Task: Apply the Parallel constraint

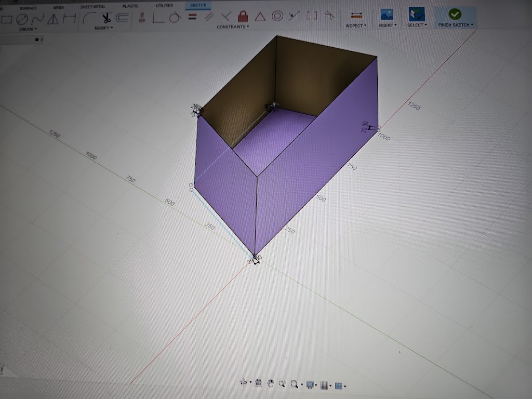Action: [x=209, y=16]
